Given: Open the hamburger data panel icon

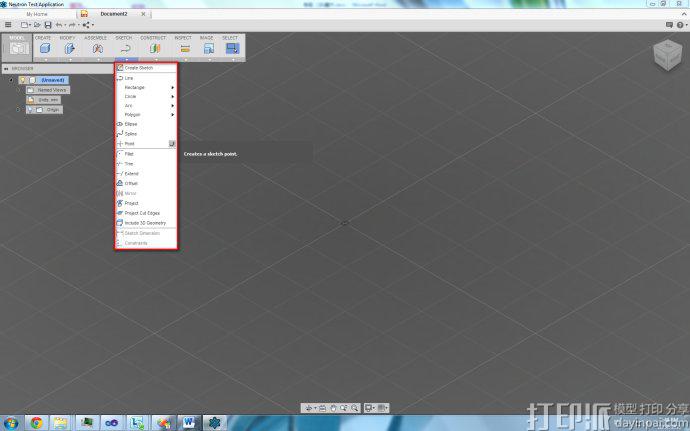Looking at the screenshot, I should tap(8, 25).
